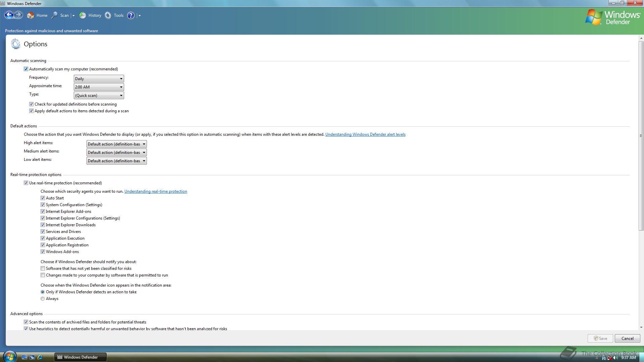
Task: Click Switch between windows quick launch icon
Action: point(32,357)
